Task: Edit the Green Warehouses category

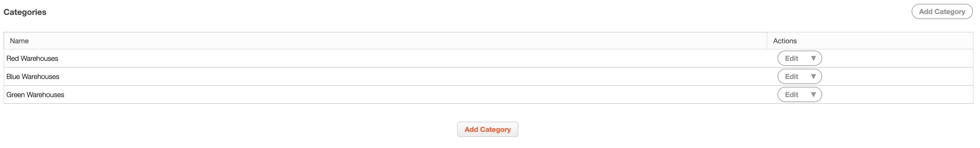Action: click(791, 95)
